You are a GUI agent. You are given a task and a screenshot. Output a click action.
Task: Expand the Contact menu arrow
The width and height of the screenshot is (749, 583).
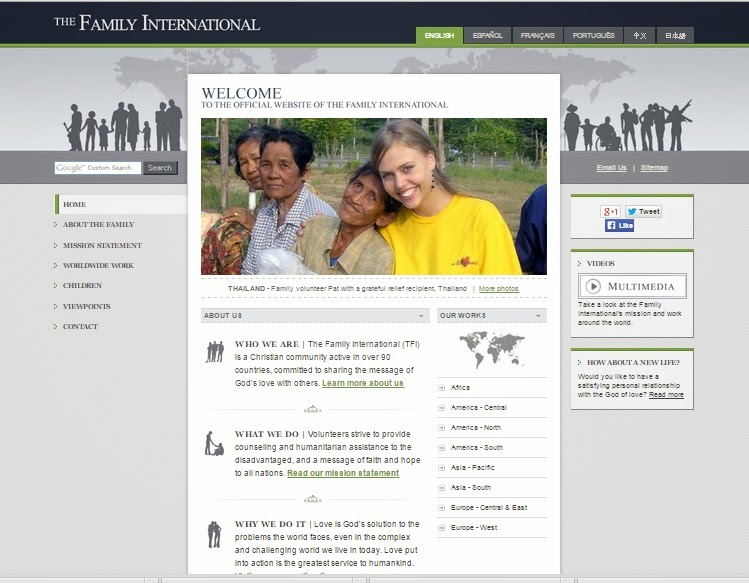55,326
